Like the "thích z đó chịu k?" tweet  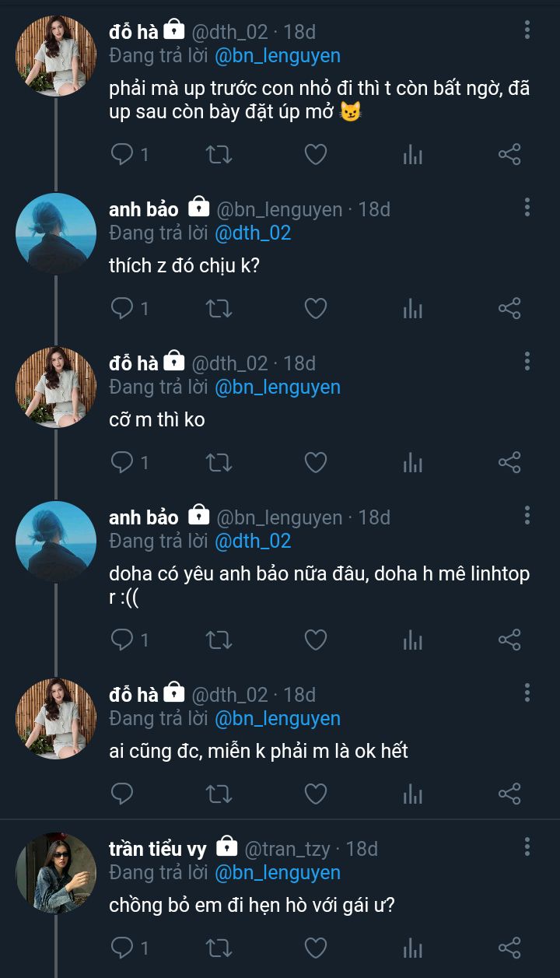[315, 309]
